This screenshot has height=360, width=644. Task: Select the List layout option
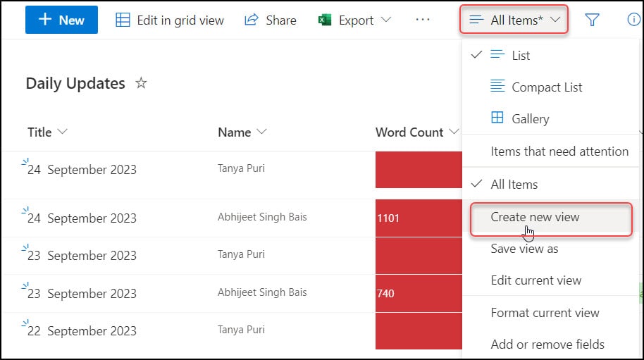point(551,56)
